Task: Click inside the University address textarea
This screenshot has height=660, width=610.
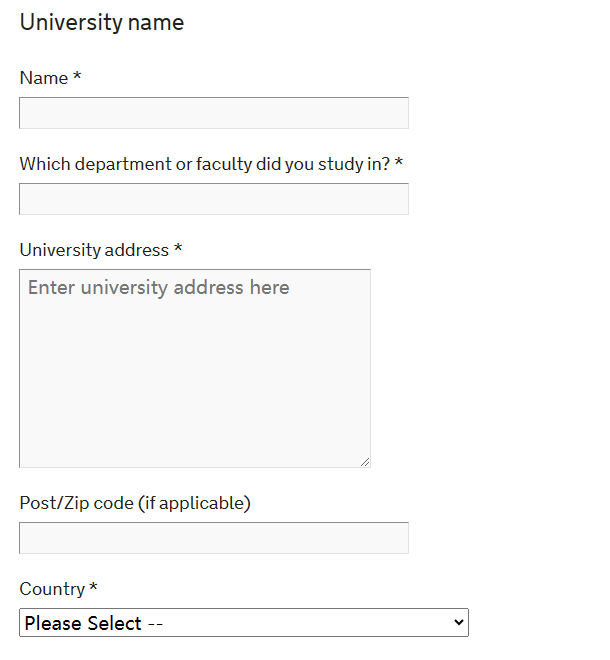Action: point(195,380)
